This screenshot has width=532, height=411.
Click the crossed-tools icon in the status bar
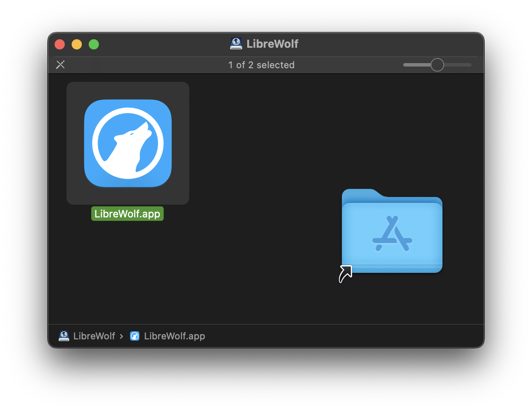(61, 65)
